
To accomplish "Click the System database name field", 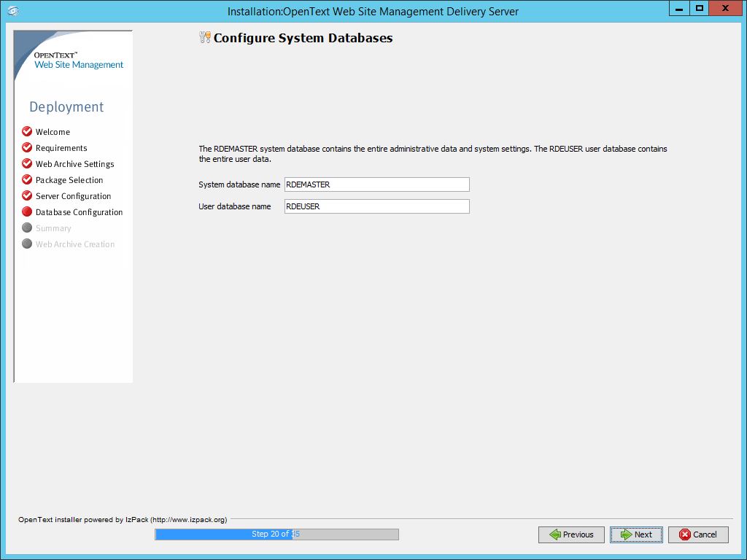I will 377,184.
